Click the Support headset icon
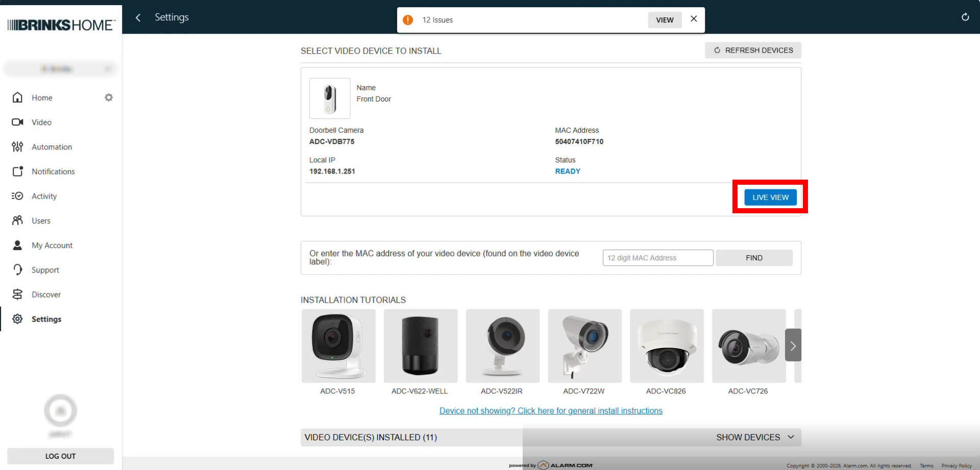The height and width of the screenshot is (470, 980). 17,269
